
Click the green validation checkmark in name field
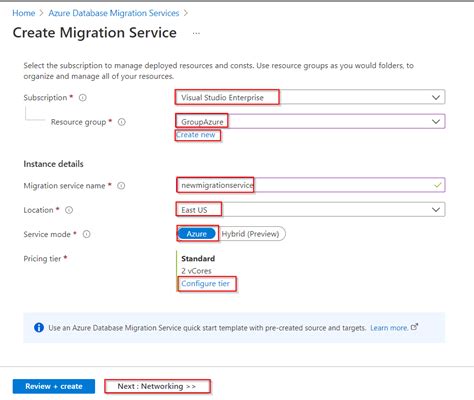point(438,185)
